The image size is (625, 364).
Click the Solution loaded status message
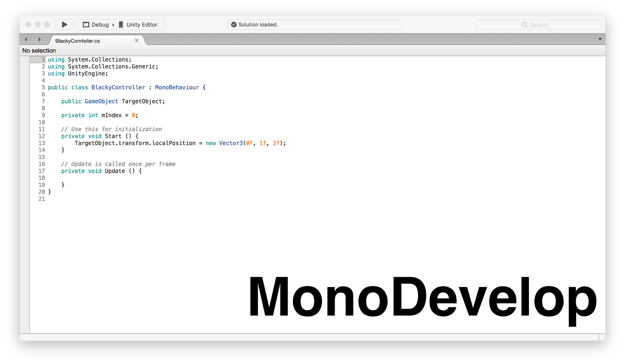tap(258, 25)
